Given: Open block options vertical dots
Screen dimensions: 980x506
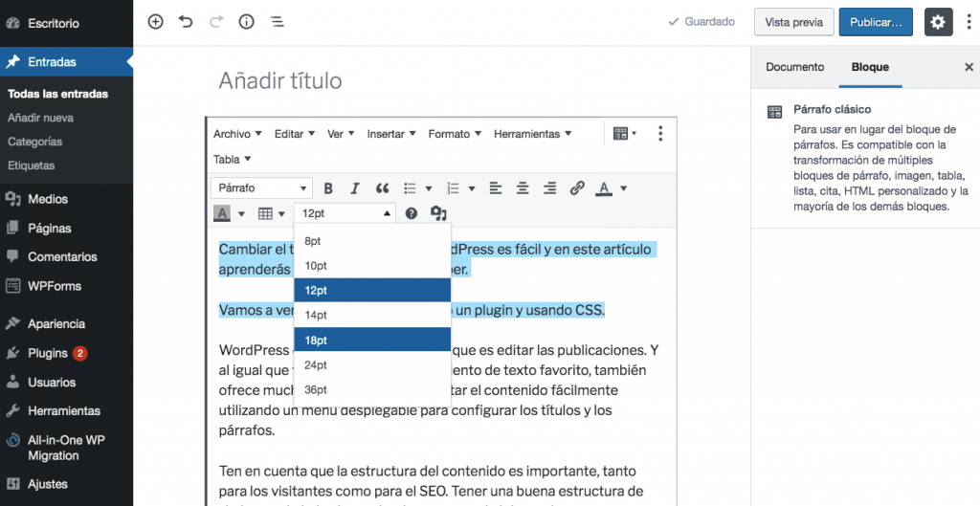Looking at the screenshot, I should click(660, 133).
